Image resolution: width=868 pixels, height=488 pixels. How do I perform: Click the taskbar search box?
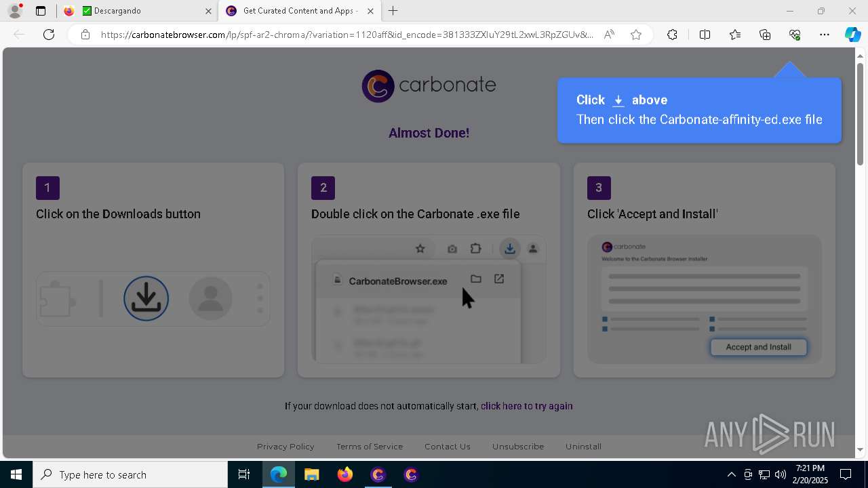coord(130,474)
